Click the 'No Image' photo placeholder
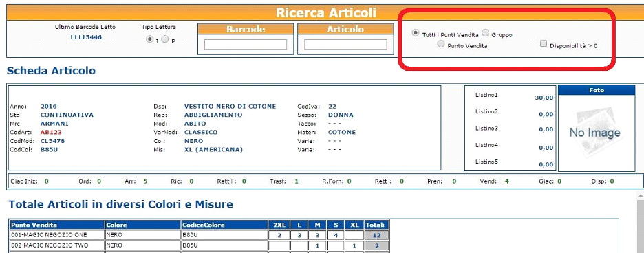The height and width of the screenshot is (253, 644). 594,132
